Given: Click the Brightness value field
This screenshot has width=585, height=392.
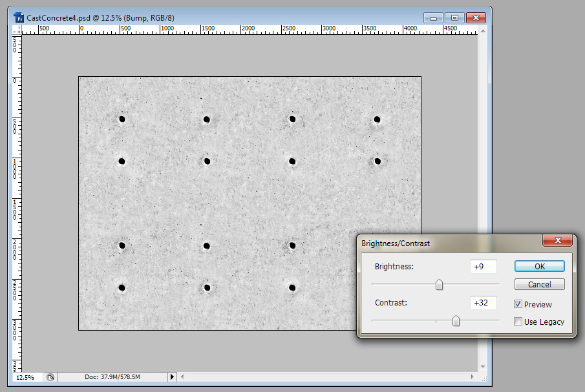Looking at the screenshot, I should (x=483, y=266).
